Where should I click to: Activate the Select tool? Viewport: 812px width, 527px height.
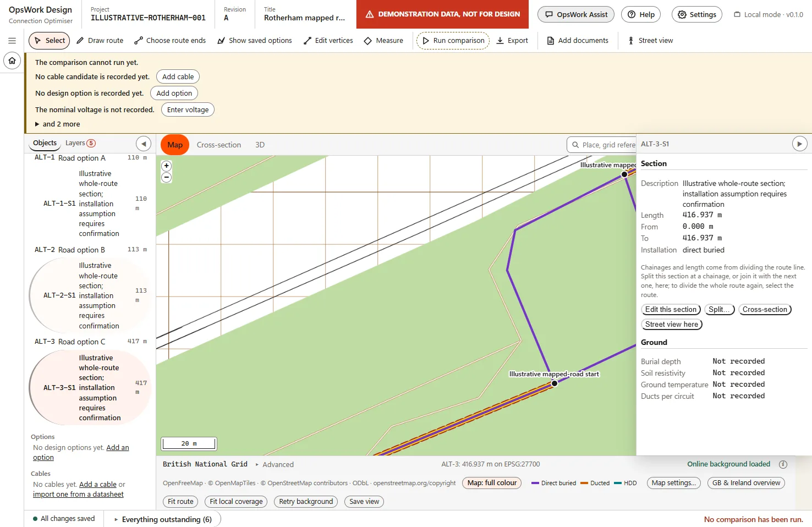coord(50,41)
